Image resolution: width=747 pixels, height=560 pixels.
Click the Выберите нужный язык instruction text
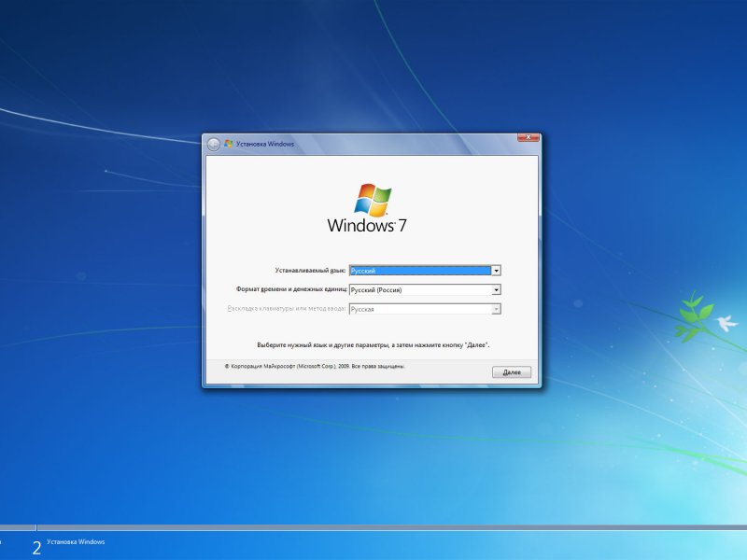(373, 344)
